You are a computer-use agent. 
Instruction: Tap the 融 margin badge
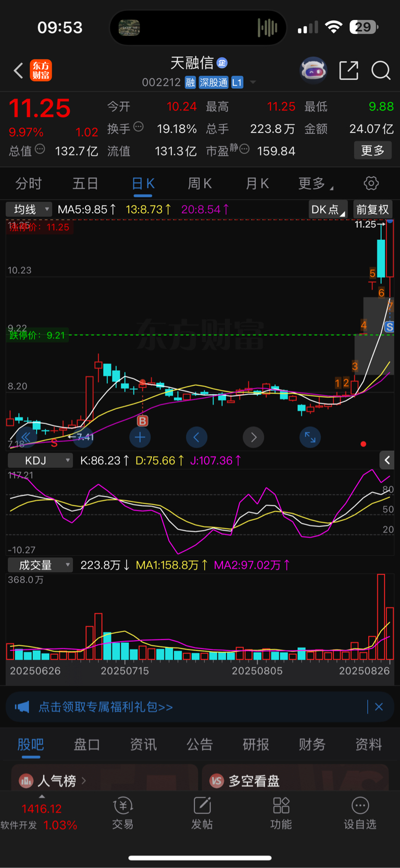tap(190, 82)
